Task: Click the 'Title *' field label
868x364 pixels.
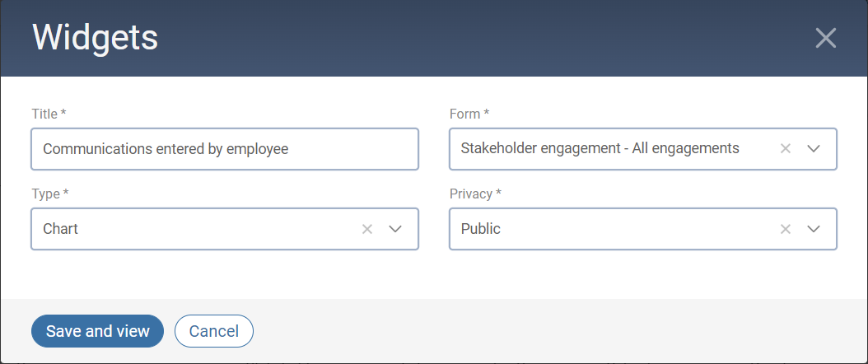Action: [49, 114]
